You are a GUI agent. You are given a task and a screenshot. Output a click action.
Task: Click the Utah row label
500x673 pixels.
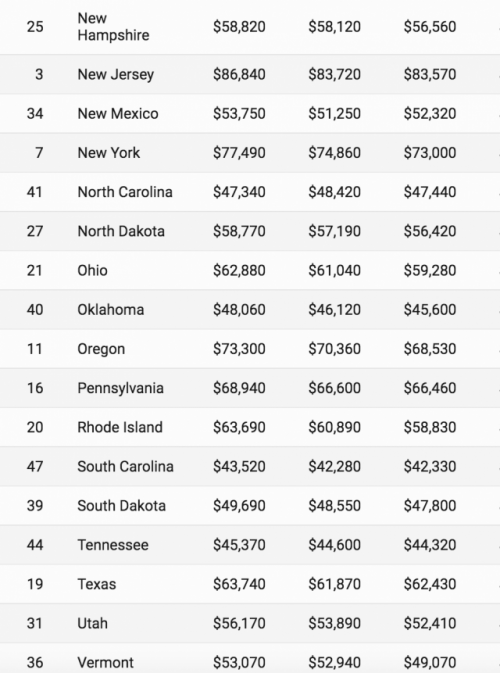click(92, 623)
